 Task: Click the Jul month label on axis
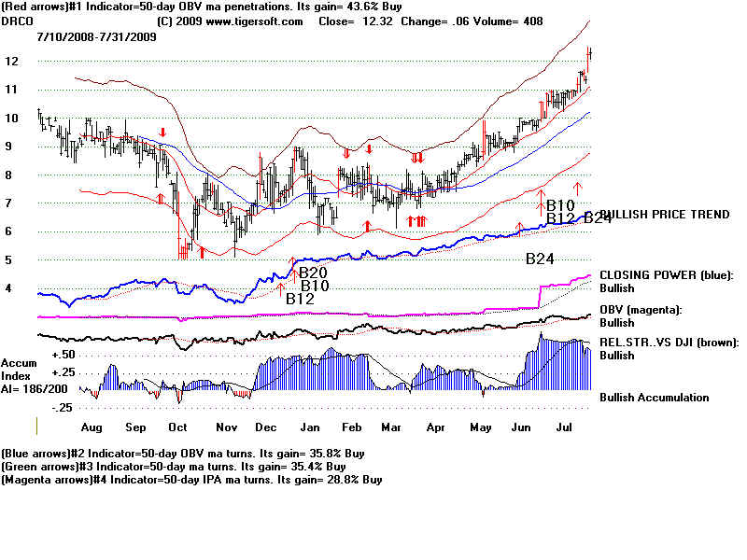pyautogui.click(x=564, y=427)
